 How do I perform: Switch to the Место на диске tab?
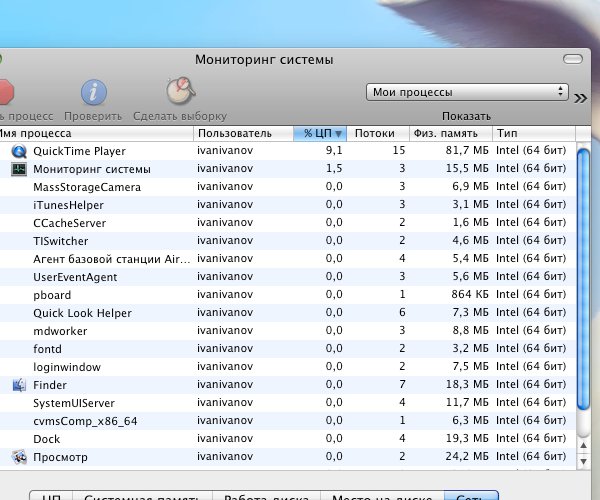[x=382, y=495]
